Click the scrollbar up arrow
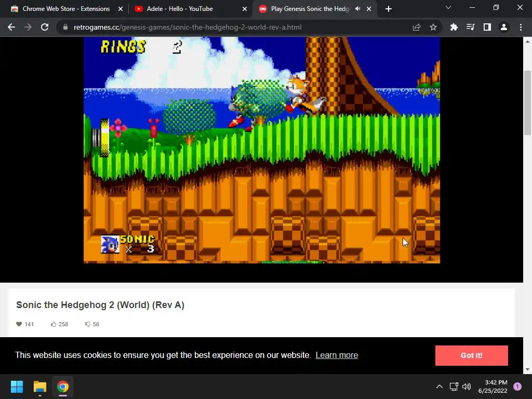Image resolution: width=532 pixels, height=399 pixels. 527,42
